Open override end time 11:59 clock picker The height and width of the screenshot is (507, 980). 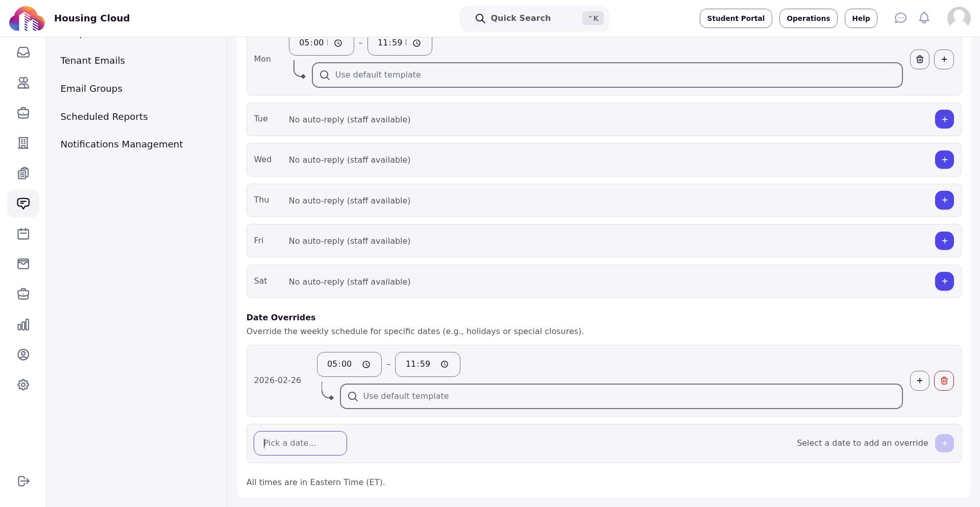[445, 364]
